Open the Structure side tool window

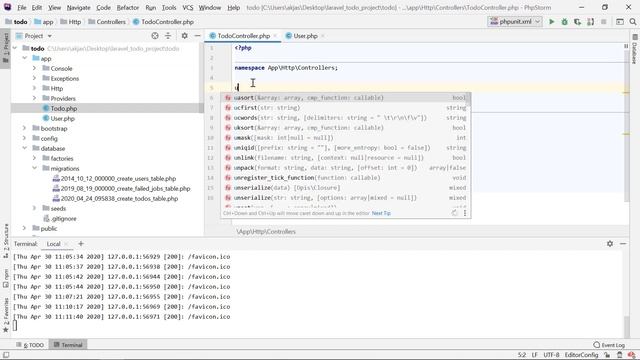coord(5,241)
